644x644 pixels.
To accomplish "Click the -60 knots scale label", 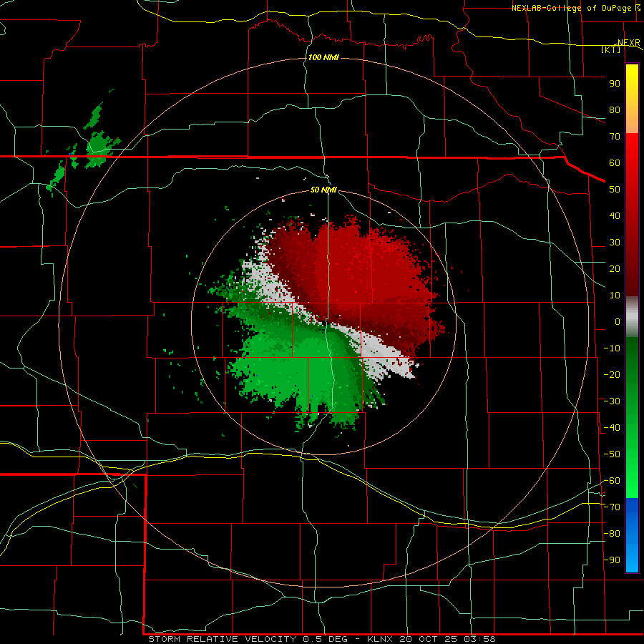I will tap(612, 481).
